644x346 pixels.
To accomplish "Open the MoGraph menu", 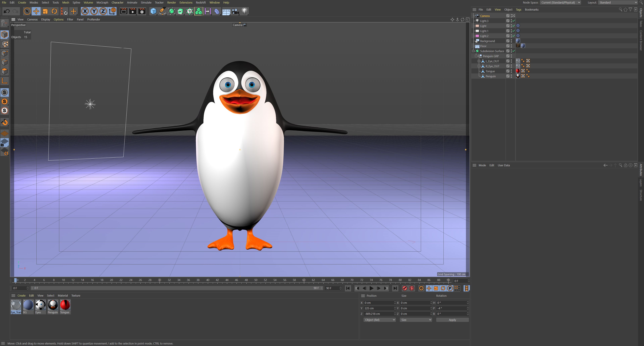I will (x=102, y=3).
